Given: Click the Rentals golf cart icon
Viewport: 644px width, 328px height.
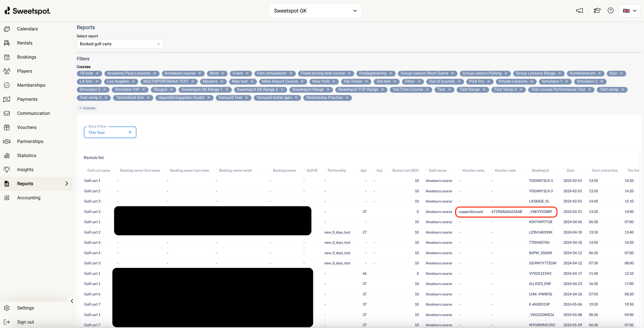Looking at the screenshot, I should click(x=7, y=43).
